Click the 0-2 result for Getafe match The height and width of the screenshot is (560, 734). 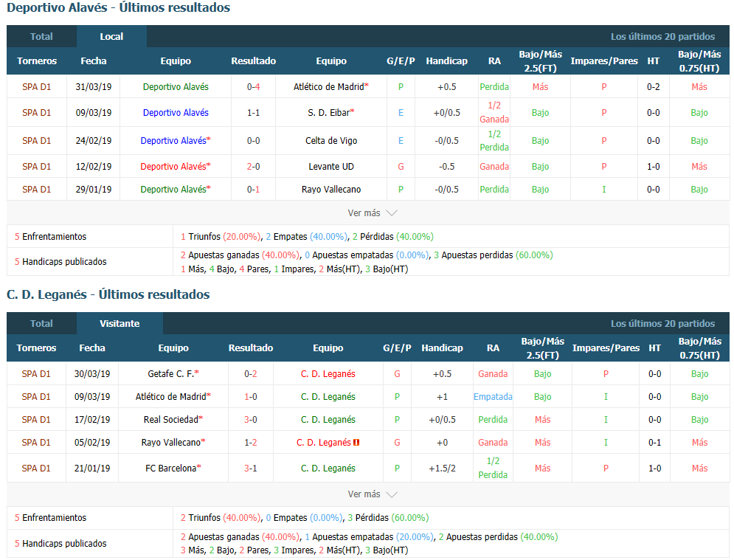(250, 373)
